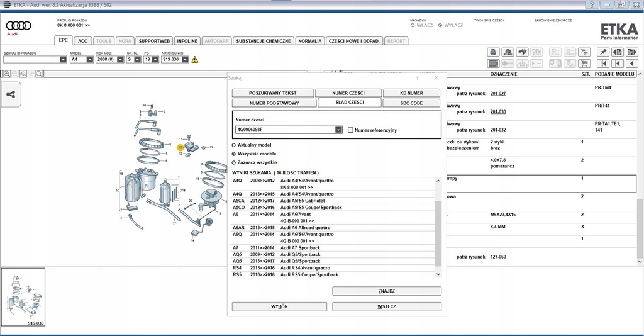Open the SUPPORTWEB tab

[x=155, y=41]
